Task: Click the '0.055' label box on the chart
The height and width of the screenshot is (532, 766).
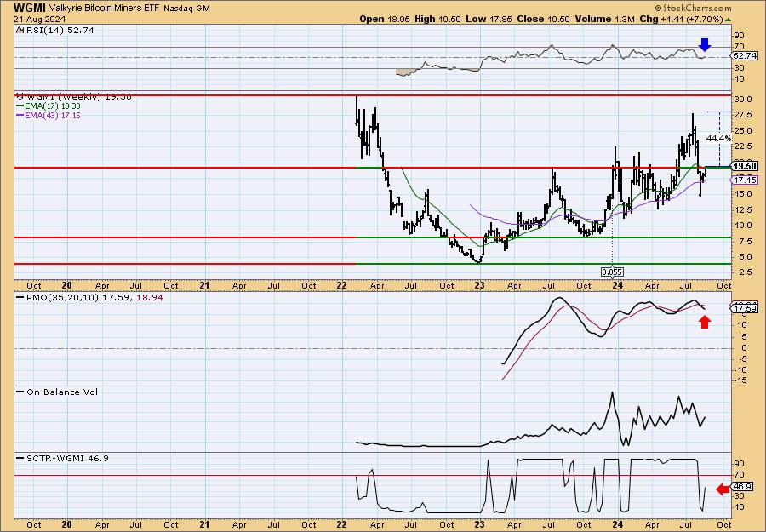Action: tap(612, 272)
